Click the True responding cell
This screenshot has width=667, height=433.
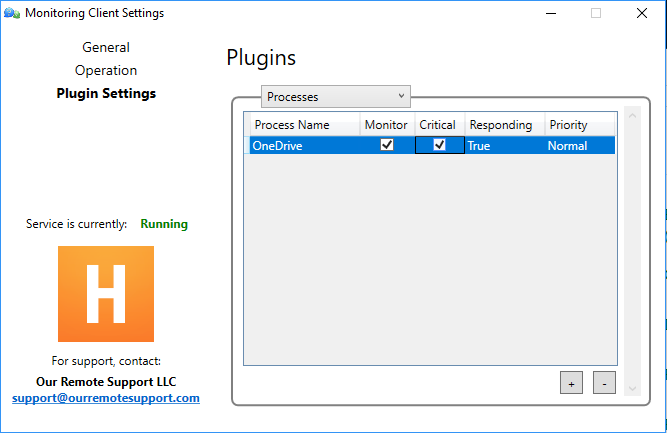tap(505, 145)
